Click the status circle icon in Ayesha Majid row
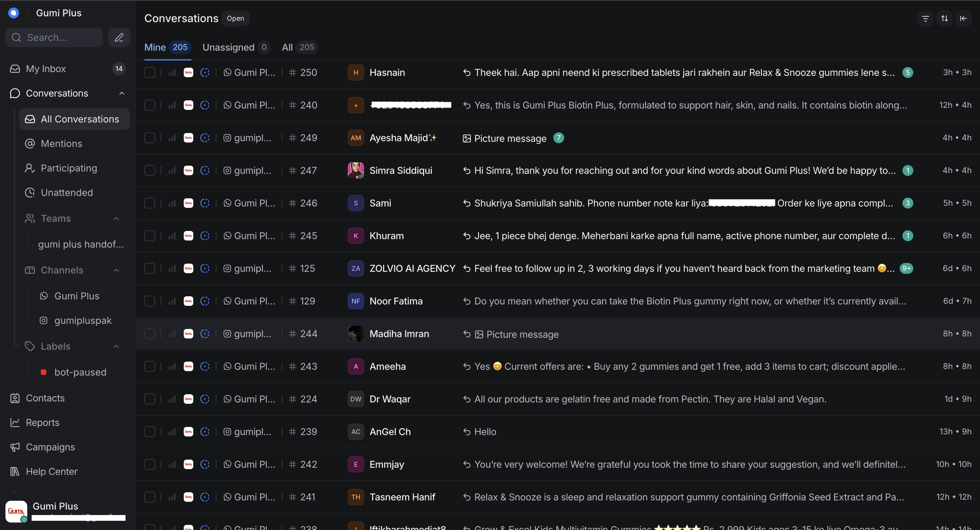Screen dimensions: 980x530 point(205,138)
